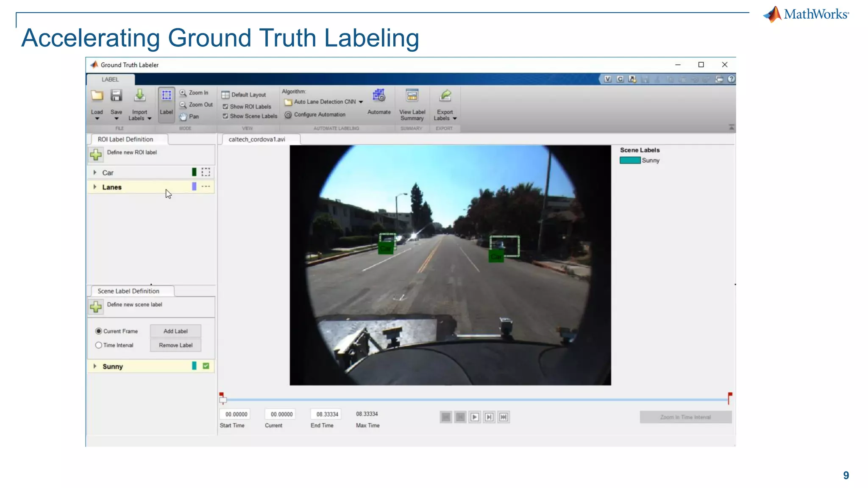Click Define new scene label plus icon
The image size is (868, 488).
[x=96, y=307]
